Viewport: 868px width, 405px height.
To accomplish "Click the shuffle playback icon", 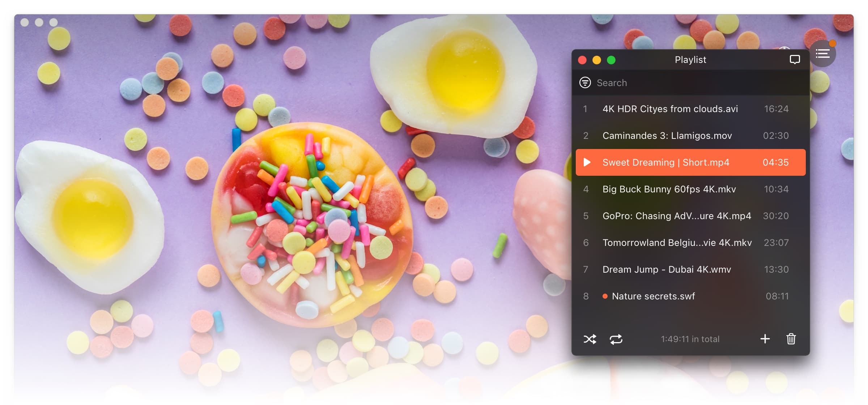I will point(589,338).
